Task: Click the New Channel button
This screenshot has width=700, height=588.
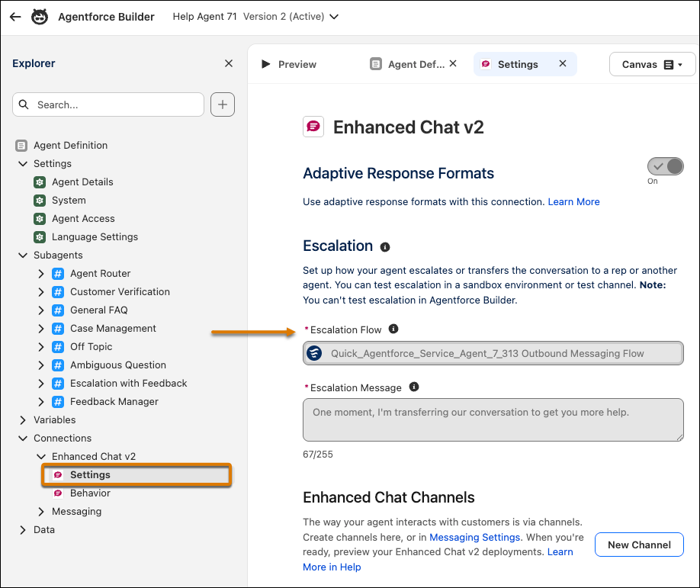Action: click(x=639, y=545)
